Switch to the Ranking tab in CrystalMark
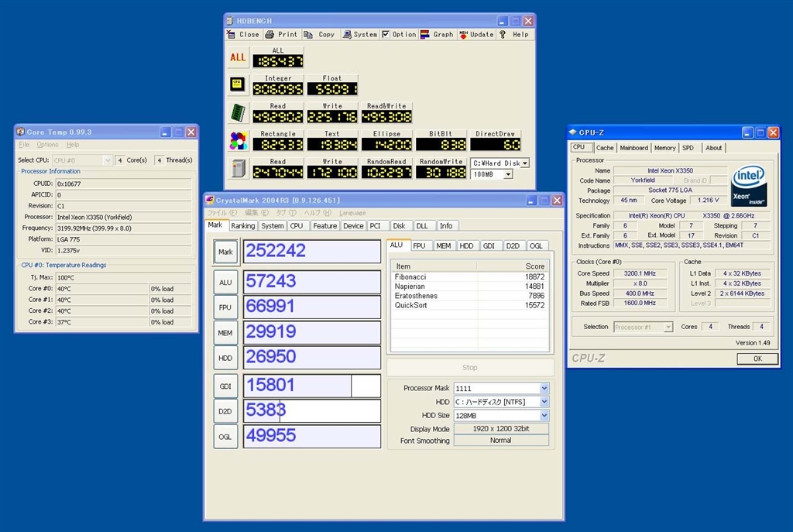 242,226
